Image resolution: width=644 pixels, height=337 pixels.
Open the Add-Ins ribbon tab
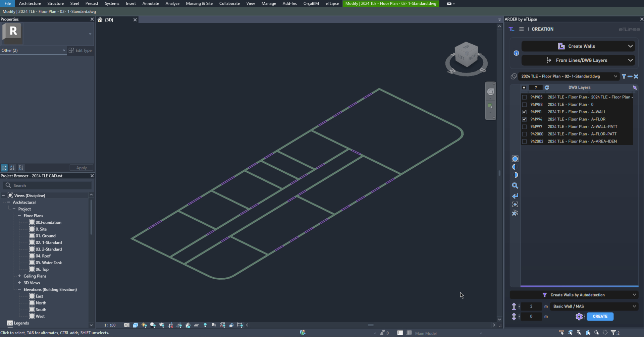pos(289,3)
